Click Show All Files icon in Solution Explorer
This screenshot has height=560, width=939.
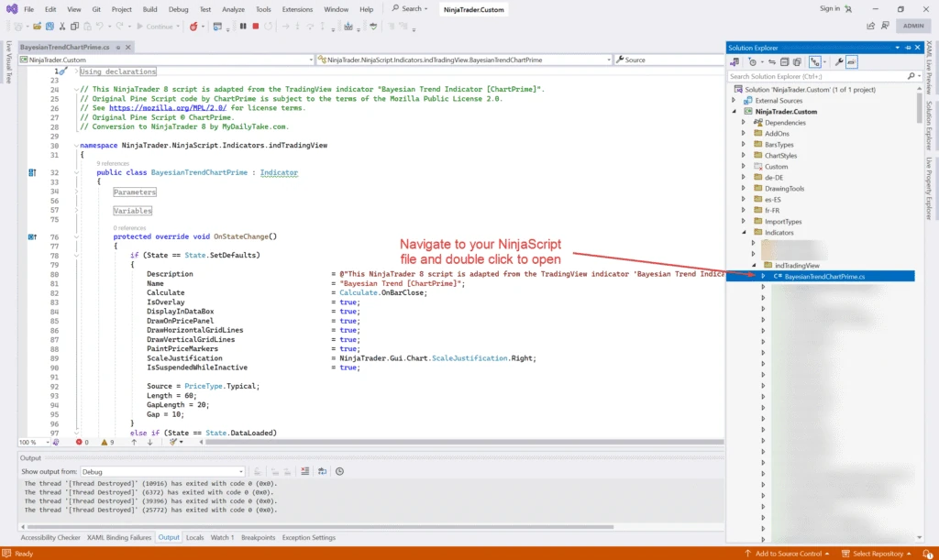[x=797, y=62]
